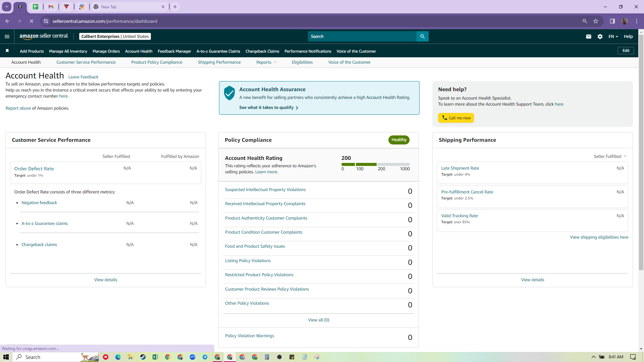Switch to Shipping Performance tab
The height and width of the screenshot is (362, 644).
click(x=219, y=62)
